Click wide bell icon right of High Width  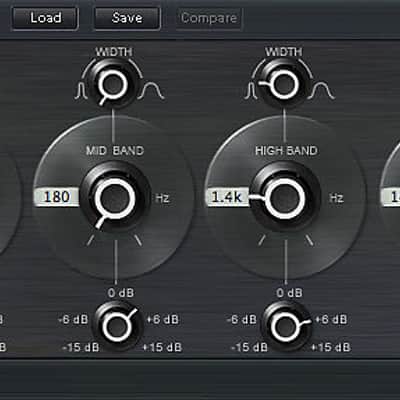(x=321, y=92)
